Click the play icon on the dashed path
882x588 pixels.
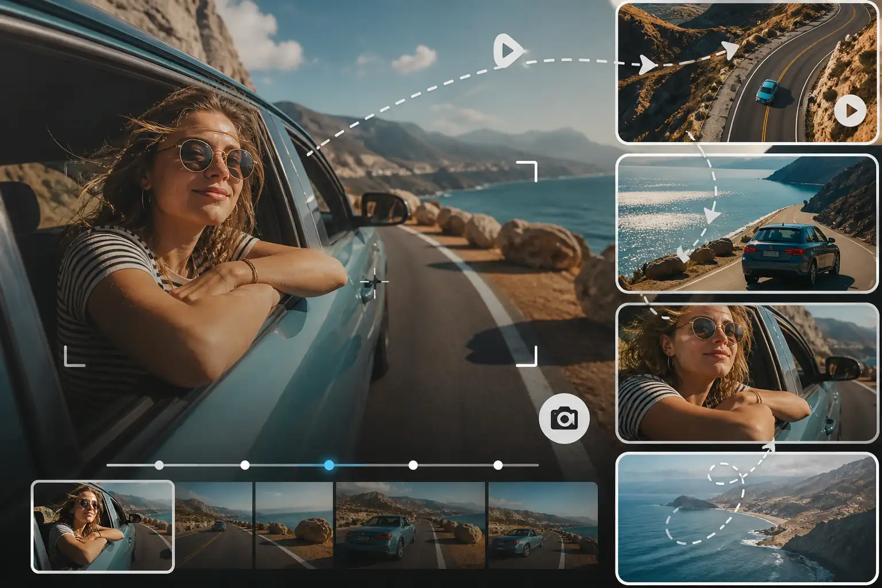tap(508, 51)
